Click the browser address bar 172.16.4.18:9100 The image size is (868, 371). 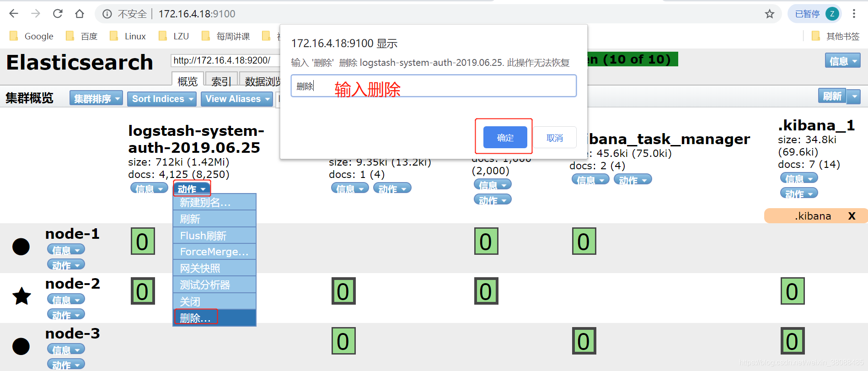[197, 14]
